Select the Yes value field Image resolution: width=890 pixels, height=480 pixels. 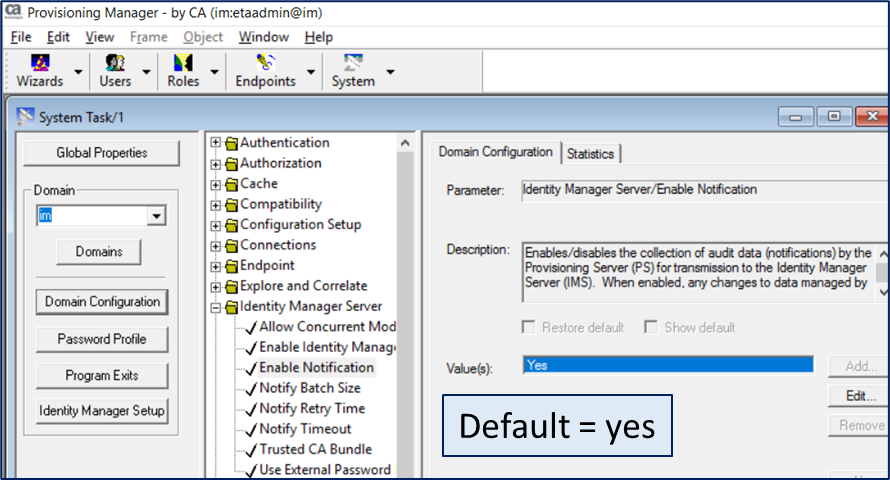[x=667, y=366]
